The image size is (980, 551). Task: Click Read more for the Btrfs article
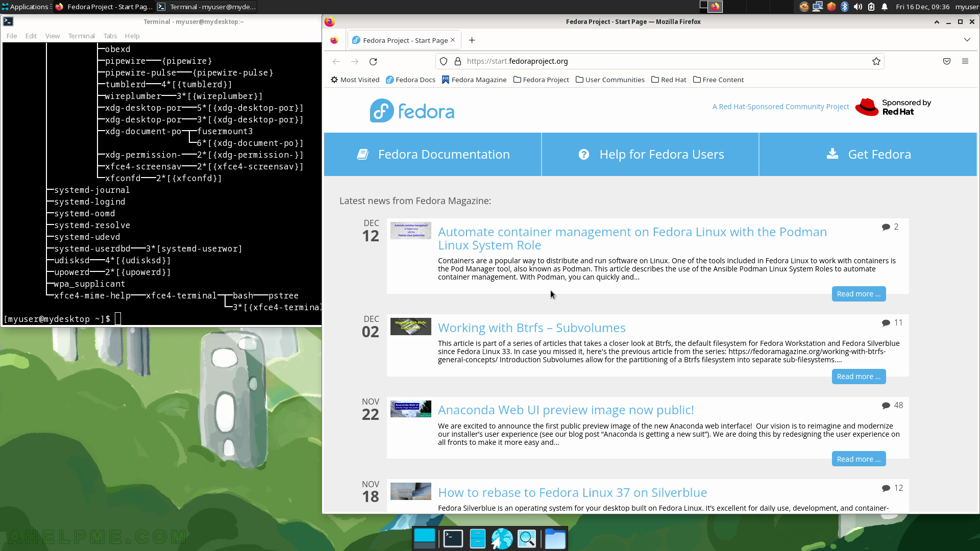coord(859,377)
